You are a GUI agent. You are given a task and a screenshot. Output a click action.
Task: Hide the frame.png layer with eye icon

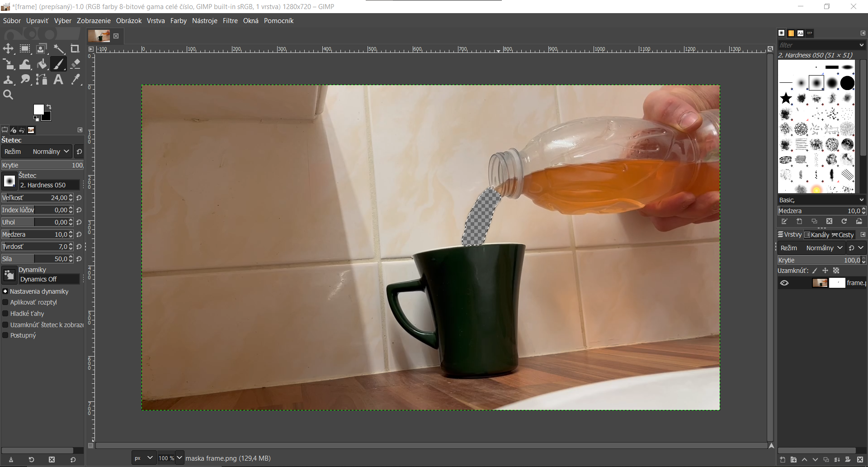tap(784, 283)
